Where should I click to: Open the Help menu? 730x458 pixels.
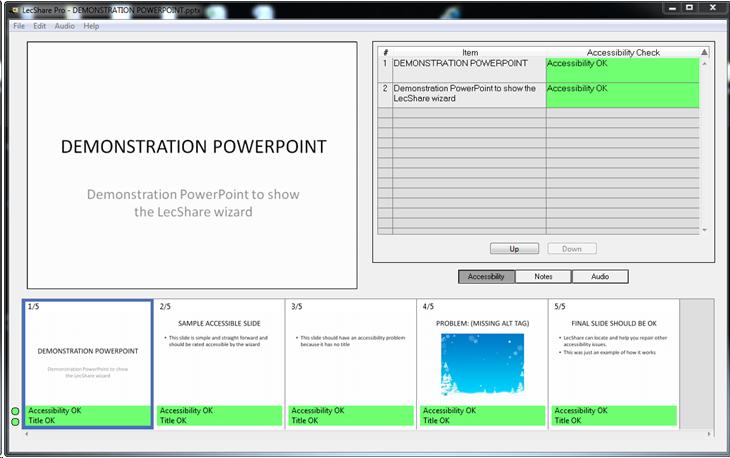pos(91,26)
